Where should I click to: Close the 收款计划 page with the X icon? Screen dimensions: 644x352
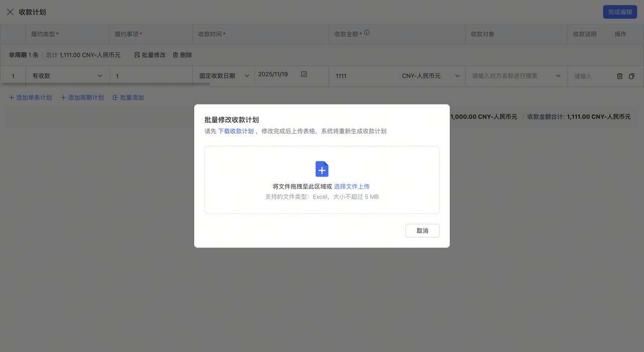point(10,12)
